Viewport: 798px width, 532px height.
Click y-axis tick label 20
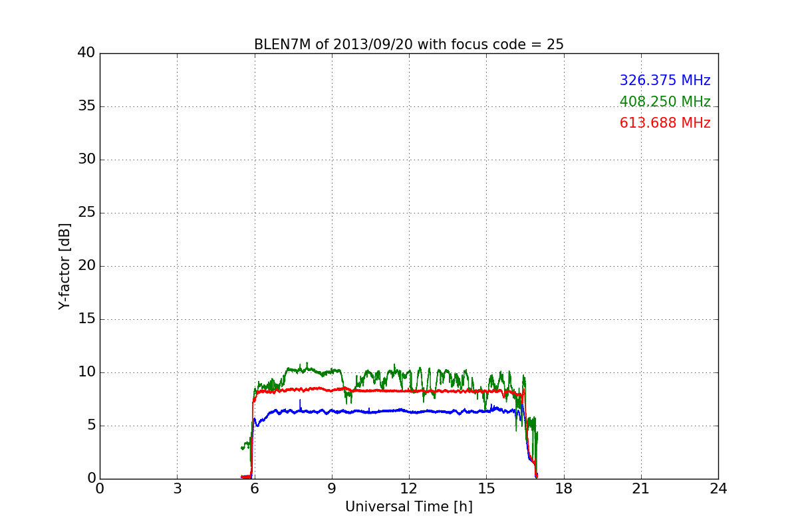[86, 266]
